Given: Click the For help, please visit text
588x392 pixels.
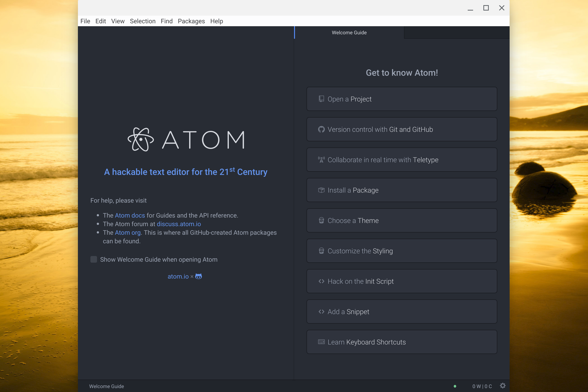Looking at the screenshot, I should 119,200.
